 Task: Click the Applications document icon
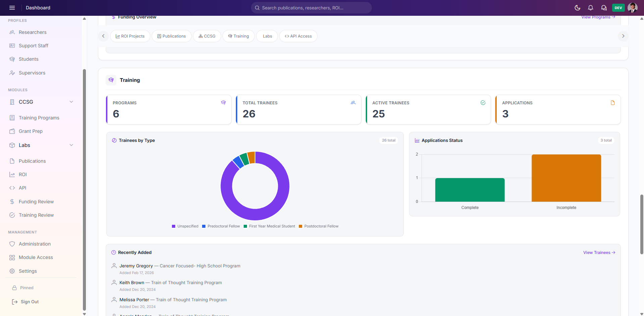click(x=613, y=103)
